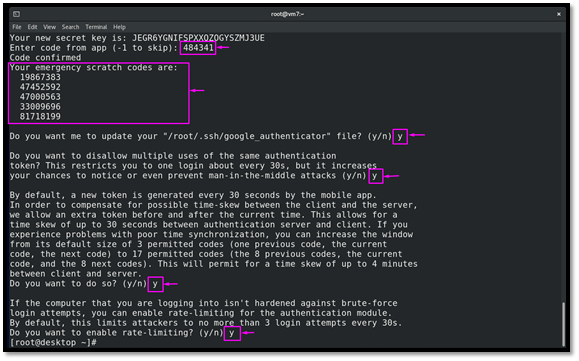Click the [root@desktop ~]# shell prompt
Image resolution: width=579 pixels, height=361 pixels.
click(x=53, y=343)
